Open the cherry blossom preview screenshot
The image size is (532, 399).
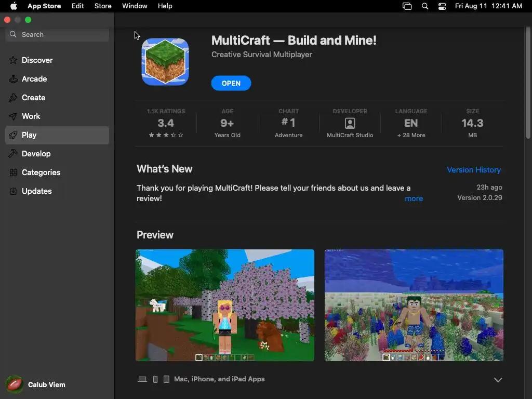[225, 305]
